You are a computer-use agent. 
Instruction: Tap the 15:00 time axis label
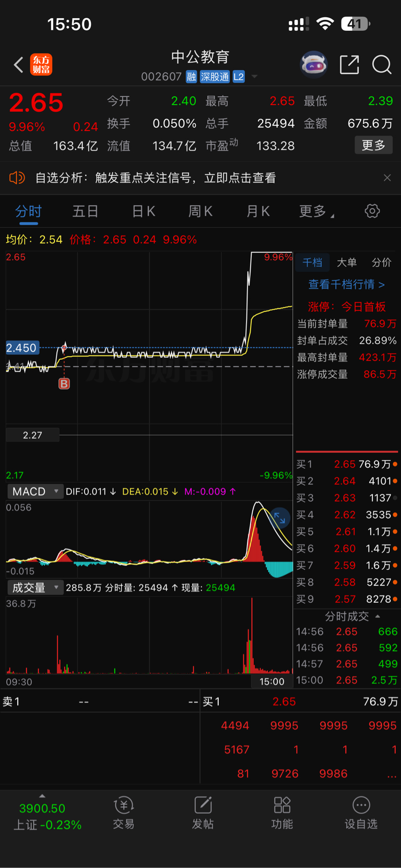point(272,682)
